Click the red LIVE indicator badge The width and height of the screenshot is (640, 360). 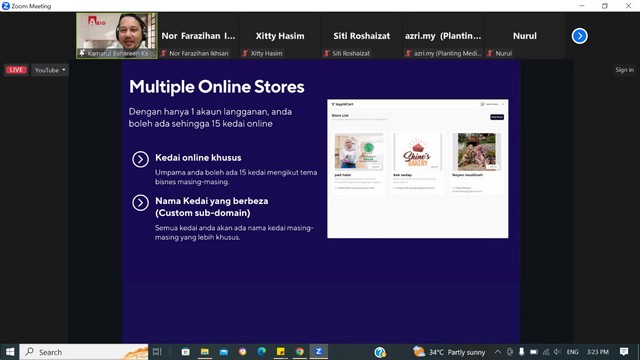16,70
